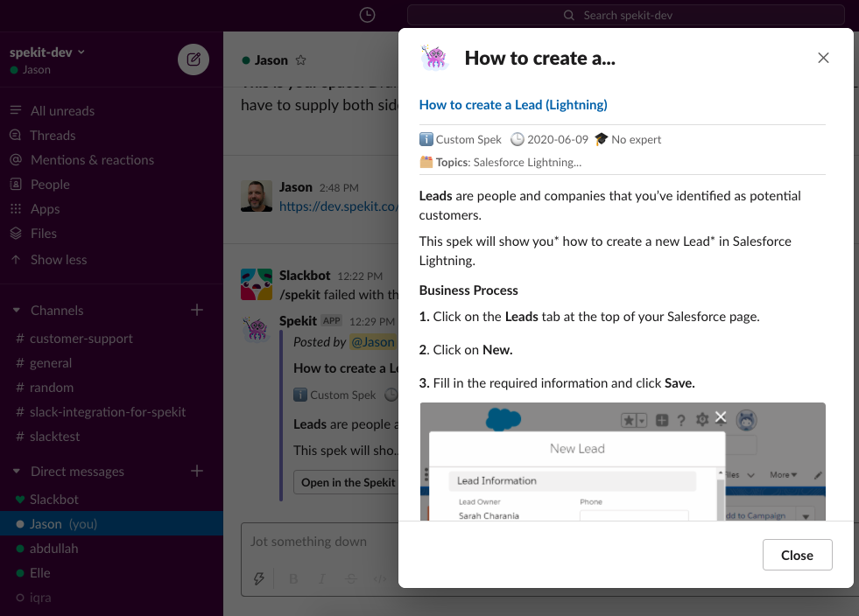Click the Custom Spek info icon in the dialog
This screenshot has width=859, height=616.
coord(426,139)
